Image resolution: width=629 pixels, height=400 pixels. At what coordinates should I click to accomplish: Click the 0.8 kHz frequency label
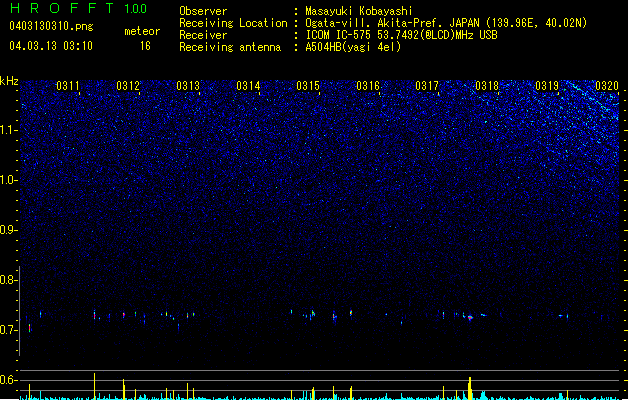point(8,280)
